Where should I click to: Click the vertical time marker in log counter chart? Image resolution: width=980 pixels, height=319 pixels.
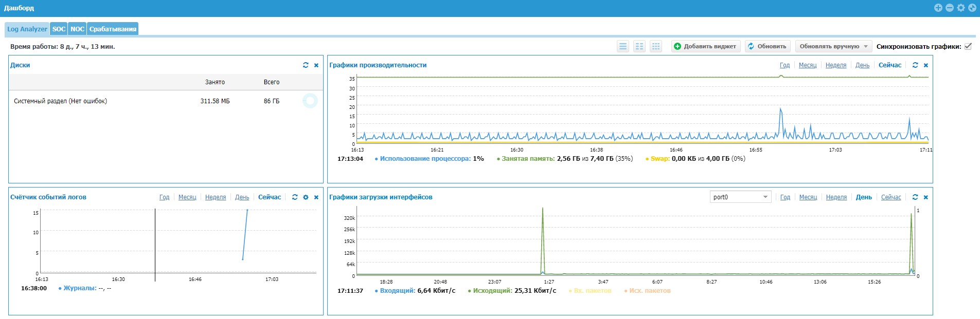tap(155, 245)
